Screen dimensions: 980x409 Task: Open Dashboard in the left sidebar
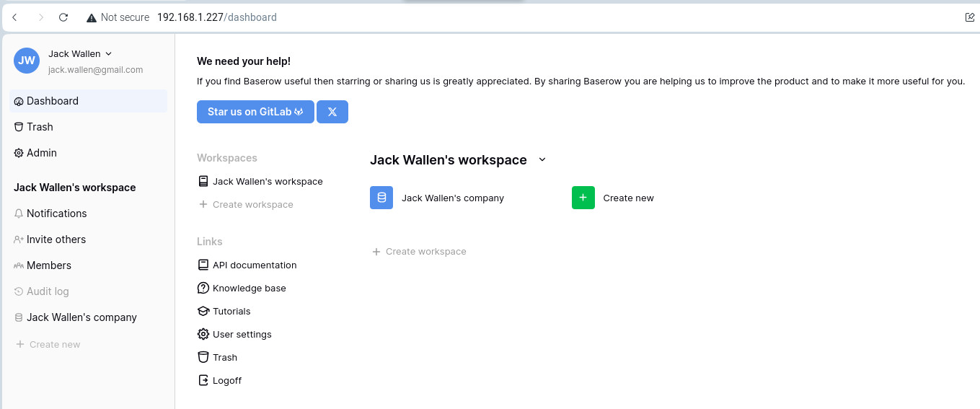(53, 101)
